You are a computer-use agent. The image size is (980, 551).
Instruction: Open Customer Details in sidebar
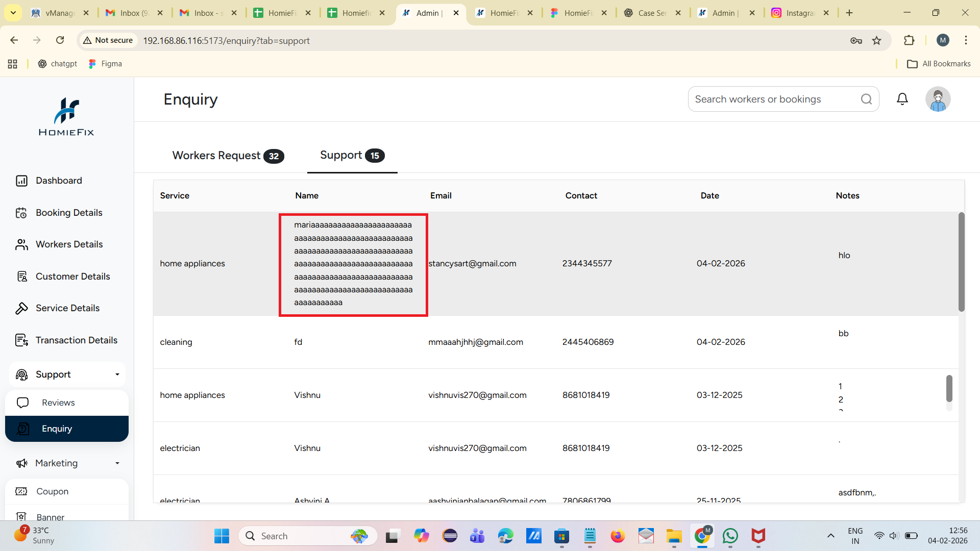click(72, 277)
